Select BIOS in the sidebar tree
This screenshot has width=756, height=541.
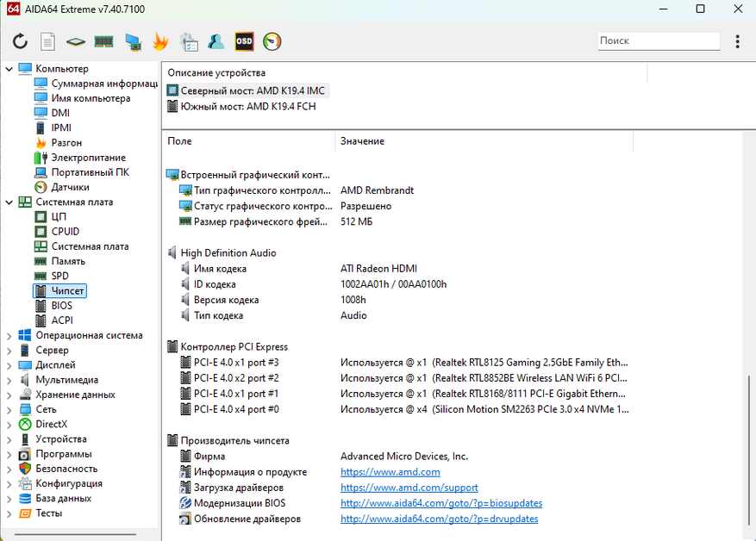click(61, 306)
